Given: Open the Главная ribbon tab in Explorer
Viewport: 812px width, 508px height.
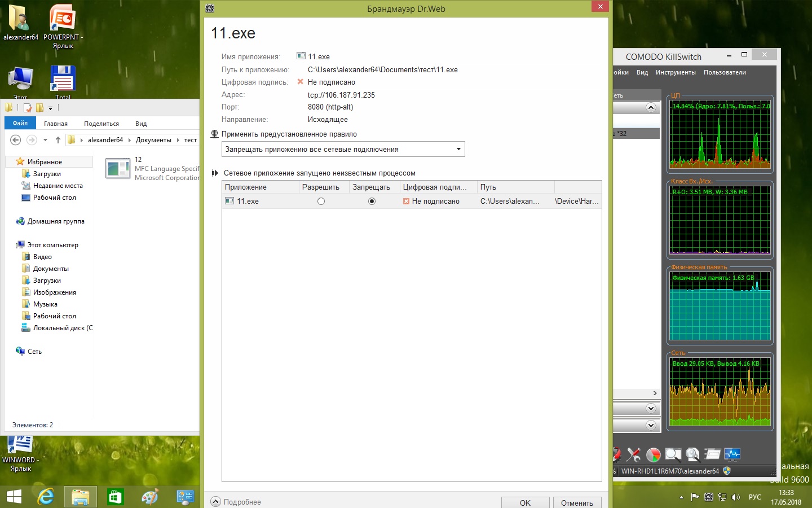Looking at the screenshot, I should coord(56,124).
